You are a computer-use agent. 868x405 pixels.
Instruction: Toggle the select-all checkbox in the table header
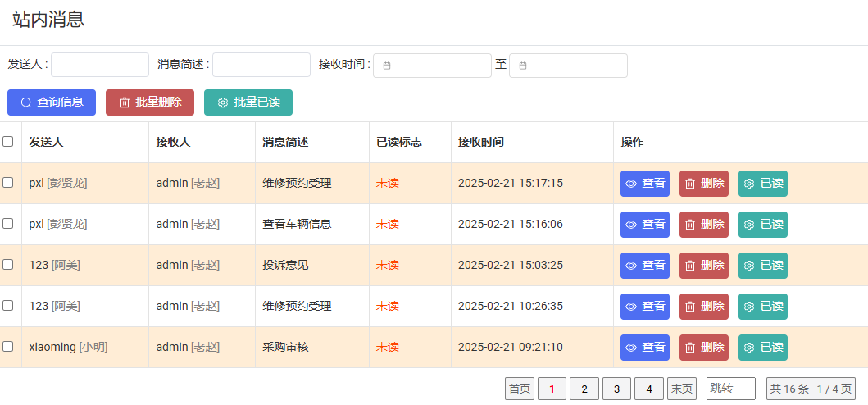pyautogui.click(x=8, y=142)
